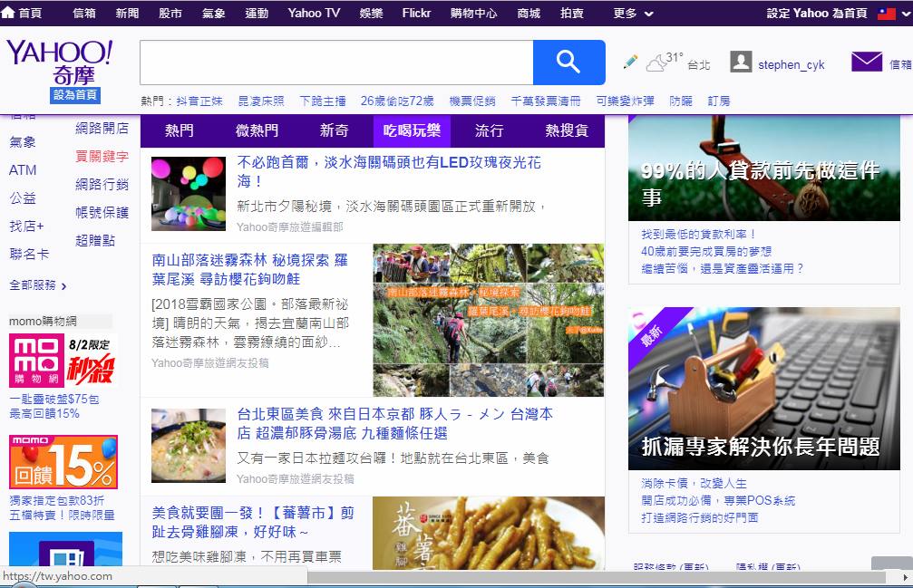The width and height of the screenshot is (913, 588).
Task: Open the LED rose garden article thumbnail
Action: tap(189, 194)
